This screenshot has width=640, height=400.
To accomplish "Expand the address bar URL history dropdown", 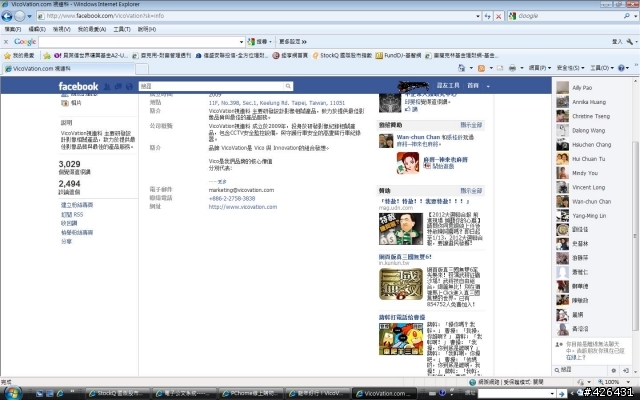I will tap(478, 16).
